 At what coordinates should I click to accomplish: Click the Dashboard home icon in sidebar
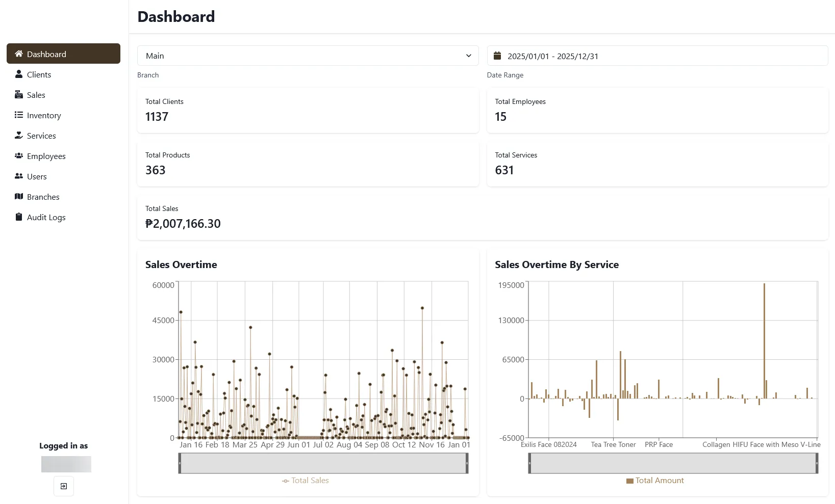(x=19, y=54)
